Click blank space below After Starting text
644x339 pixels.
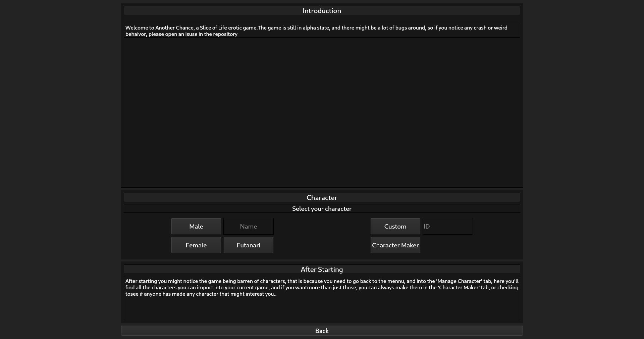322,309
